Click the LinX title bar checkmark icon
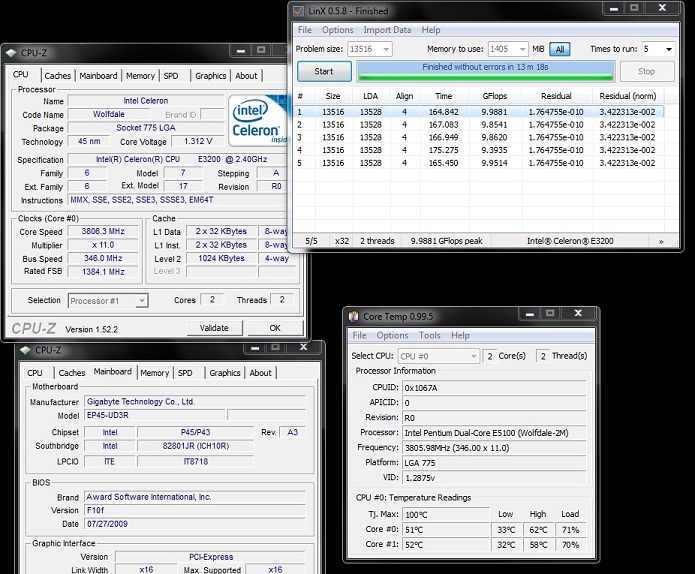695x574 pixels. click(299, 11)
